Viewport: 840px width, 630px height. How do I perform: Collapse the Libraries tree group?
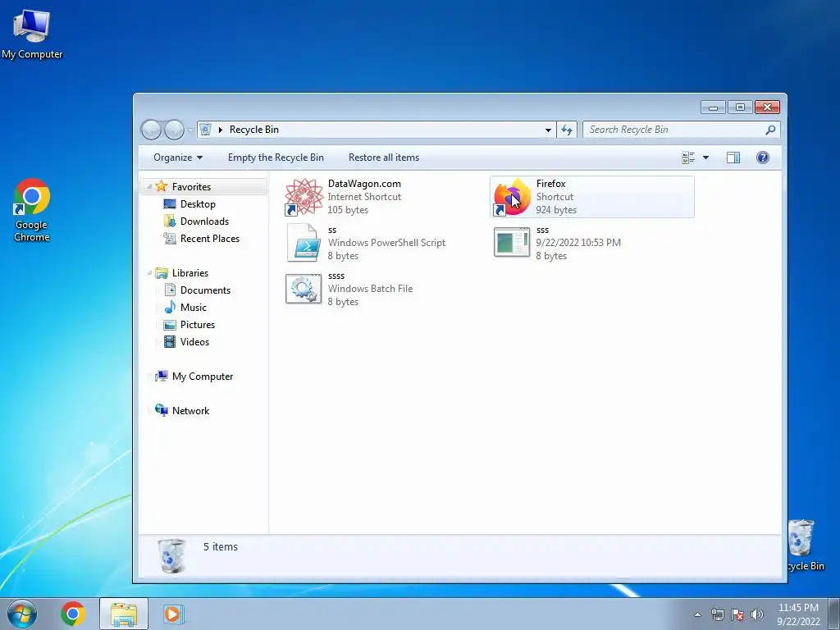(x=149, y=273)
